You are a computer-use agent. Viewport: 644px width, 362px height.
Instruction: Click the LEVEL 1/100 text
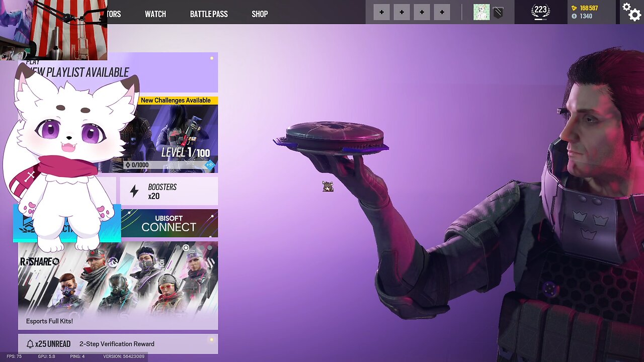[185, 152]
